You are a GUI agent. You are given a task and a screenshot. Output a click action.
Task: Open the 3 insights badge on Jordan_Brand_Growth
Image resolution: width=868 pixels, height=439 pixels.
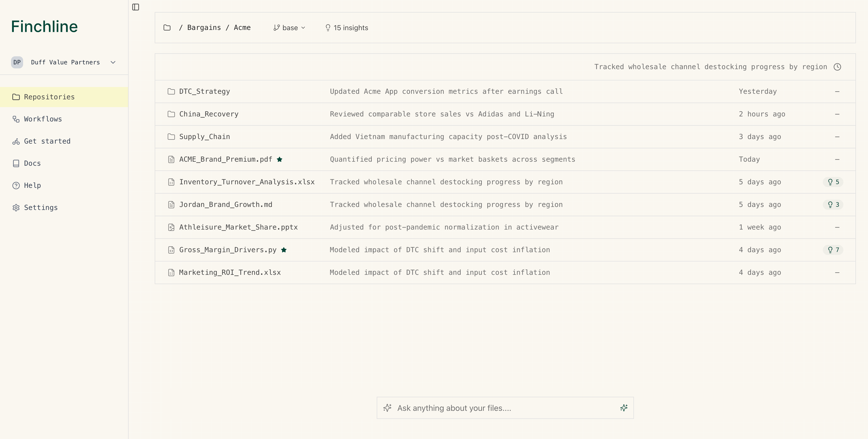pos(833,204)
